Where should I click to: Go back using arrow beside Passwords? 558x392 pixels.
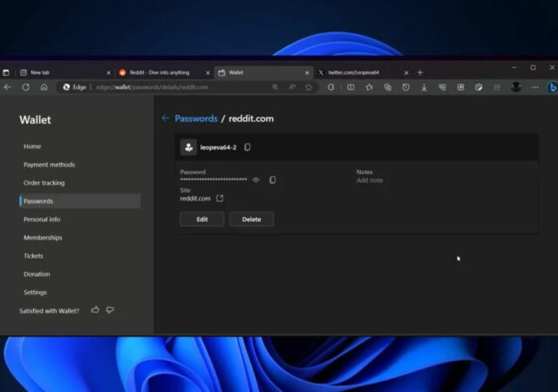click(166, 118)
